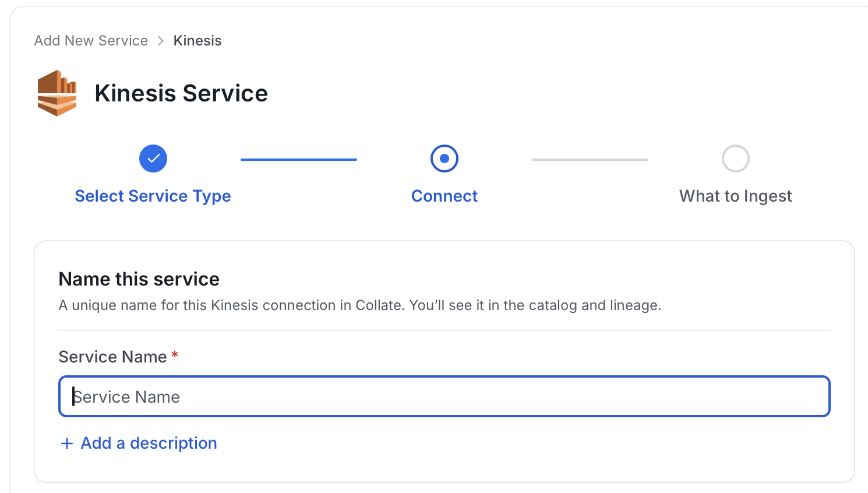The height and width of the screenshot is (493, 868).
Task: Go back to Select Service Type step
Action: pos(153,196)
